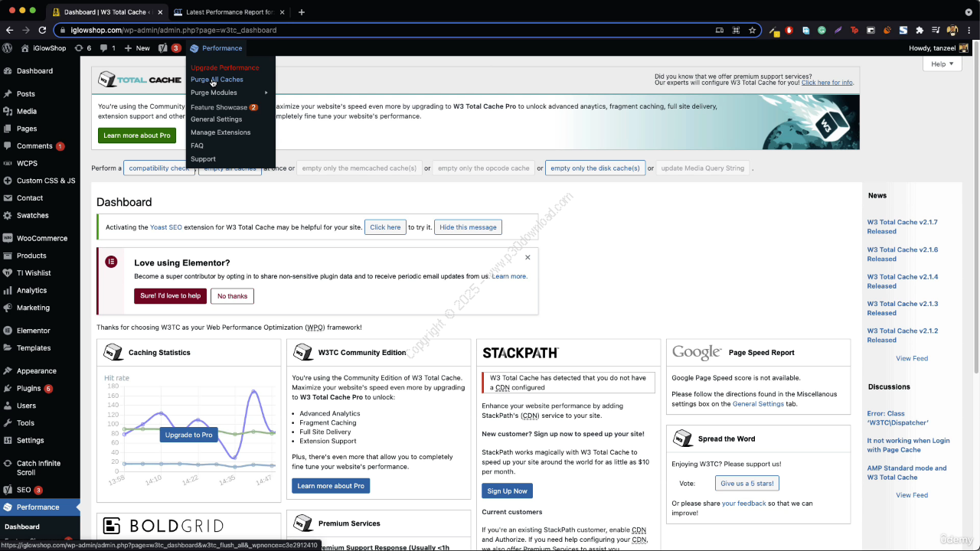Viewport: 980px width, 551px height.
Task: Open the updates icon showing 6
Action: 83,48
